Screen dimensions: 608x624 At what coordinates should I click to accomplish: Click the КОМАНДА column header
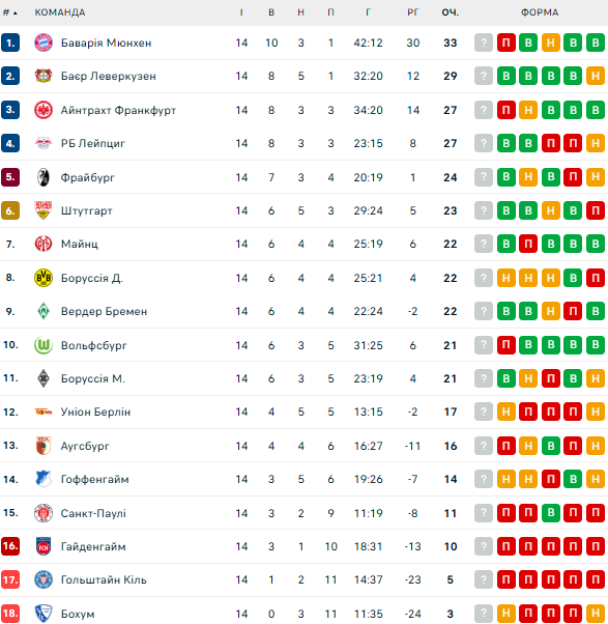(x=60, y=12)
